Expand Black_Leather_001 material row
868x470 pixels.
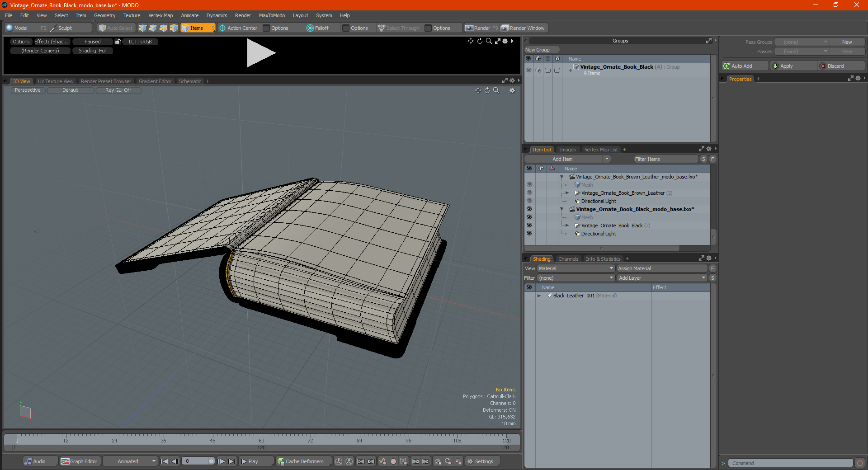click(x=539, y=296)
